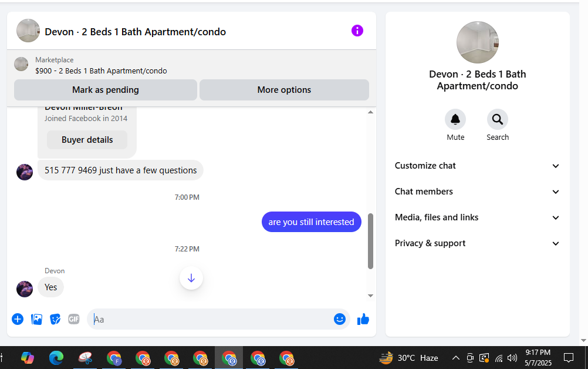
Task: Click Devon's avatar beside the phone number message
Action: click(25, 172)
